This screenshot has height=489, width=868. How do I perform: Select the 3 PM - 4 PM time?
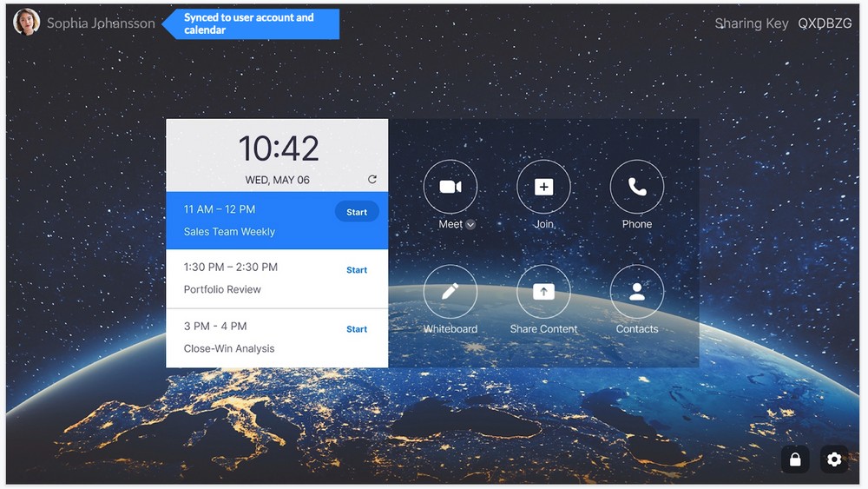click(x=214, y=327)
